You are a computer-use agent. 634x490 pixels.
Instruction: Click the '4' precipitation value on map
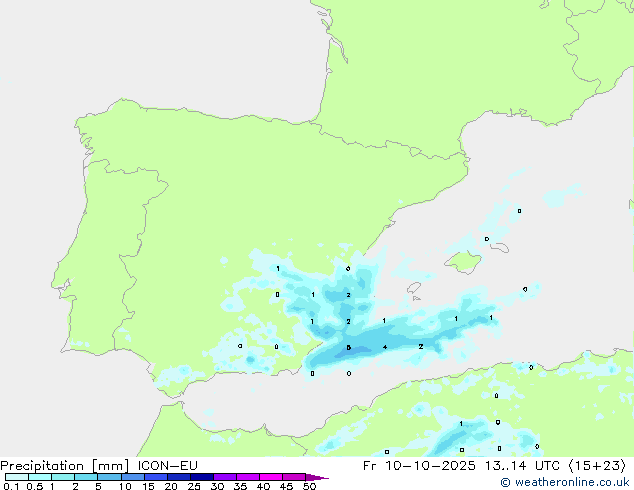click(385, 347)
